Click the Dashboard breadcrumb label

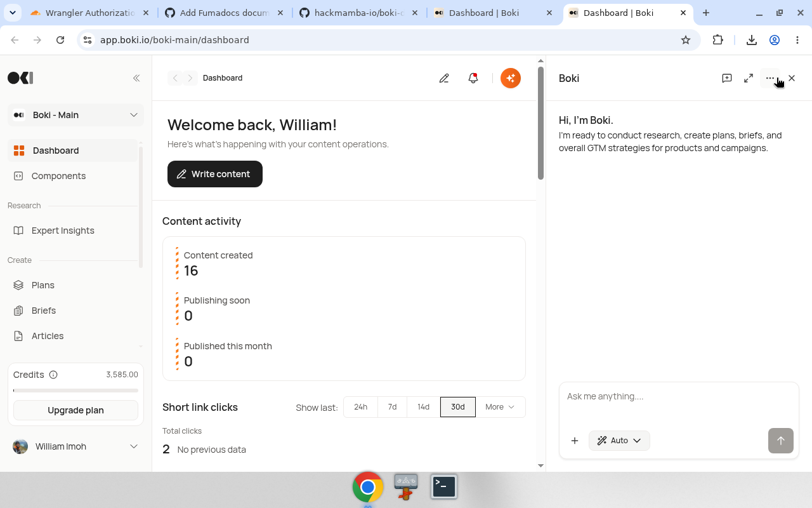point(223,78)
